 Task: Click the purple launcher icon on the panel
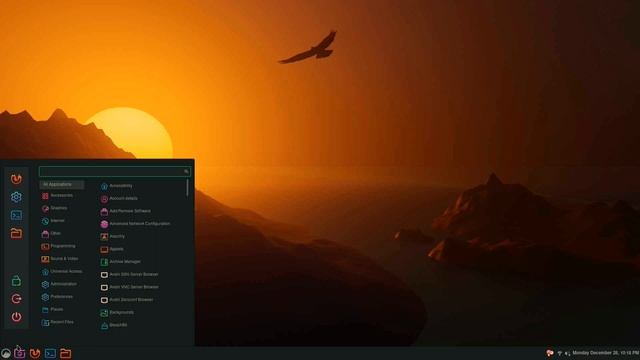coord(20,353)
